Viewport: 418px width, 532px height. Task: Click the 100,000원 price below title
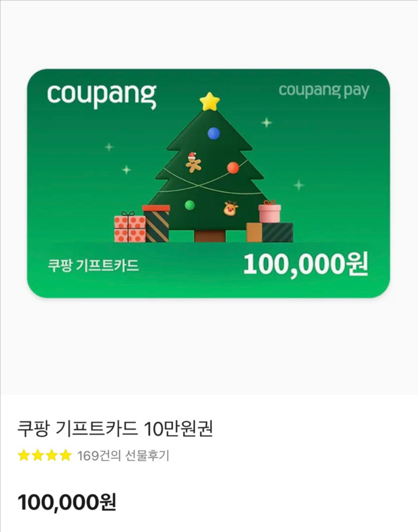coord(67,502)
